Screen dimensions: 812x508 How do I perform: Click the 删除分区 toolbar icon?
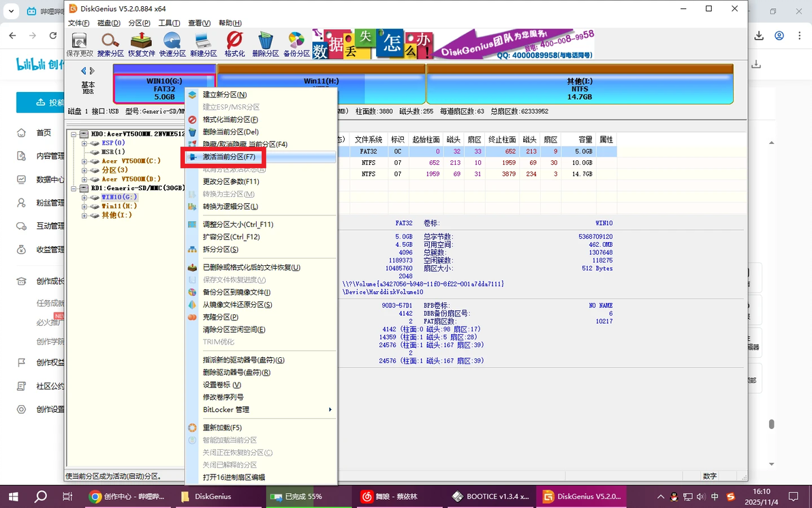coord(265,44)
